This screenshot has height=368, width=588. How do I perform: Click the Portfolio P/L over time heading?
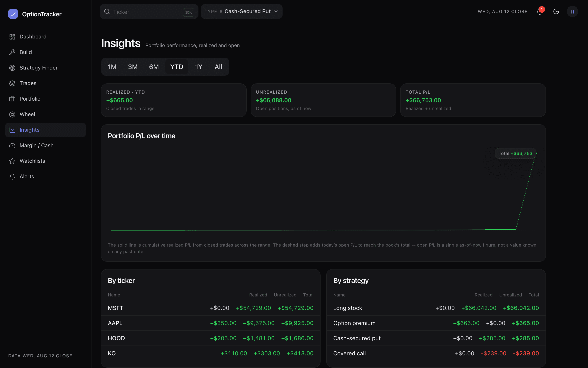click(x=141, y=136)
